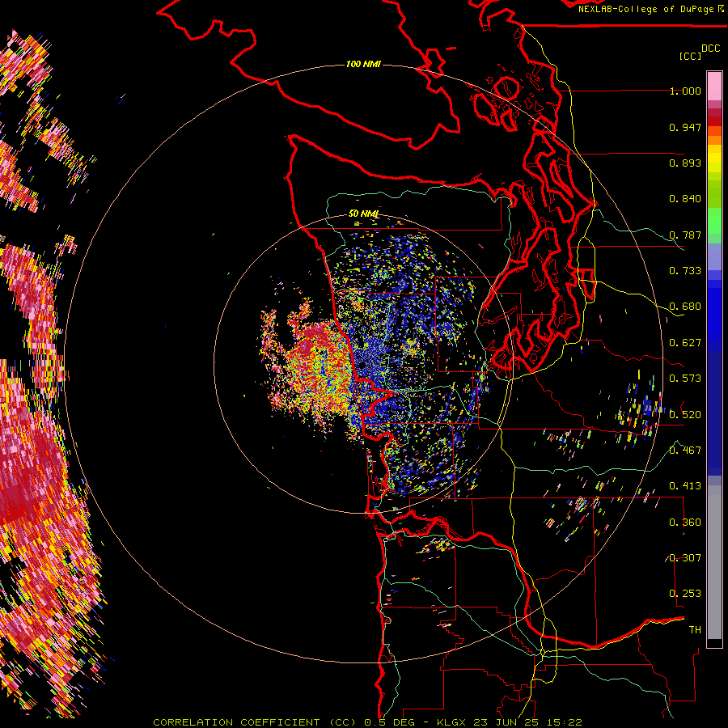Click the 0.840 color scale label
Image resolution: width=728 pixels, height=728 pixels.
pos(685,199)
